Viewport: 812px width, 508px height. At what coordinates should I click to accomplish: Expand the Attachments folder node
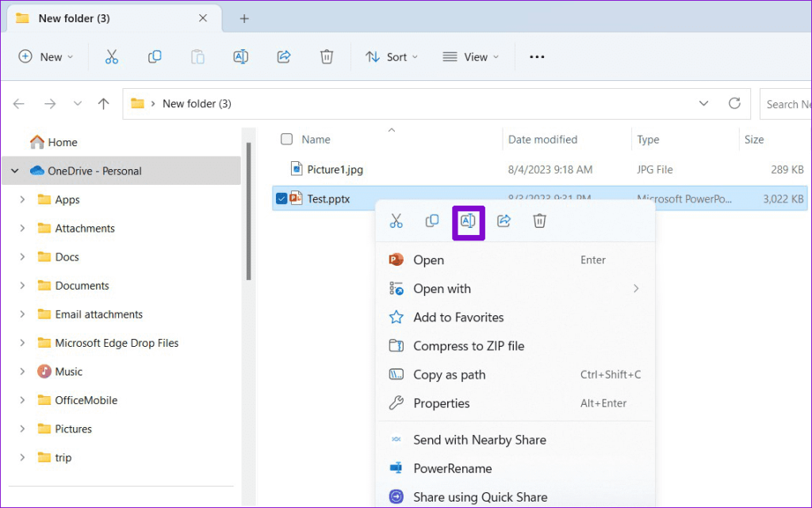[x=22, y=228]
